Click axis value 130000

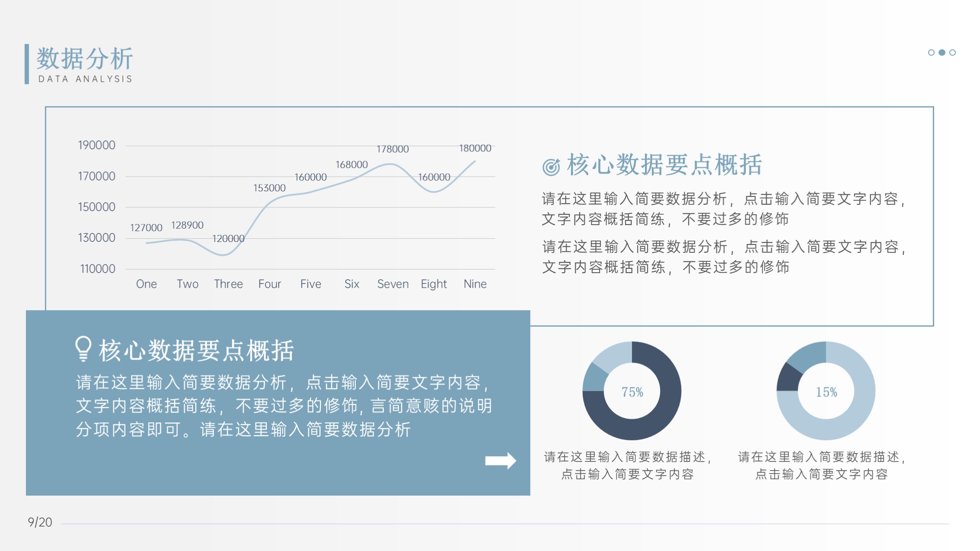[x=97, y=238]
